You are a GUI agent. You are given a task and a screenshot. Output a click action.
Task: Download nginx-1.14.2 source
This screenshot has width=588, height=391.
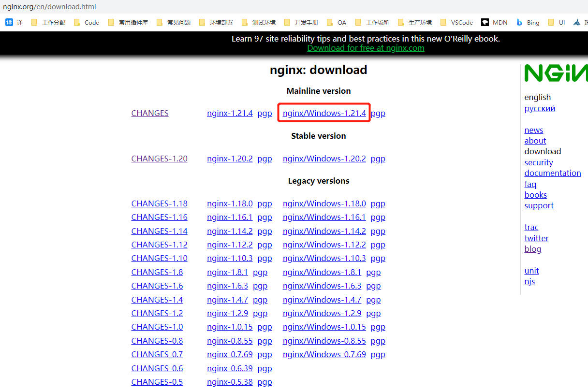point(230,231)
